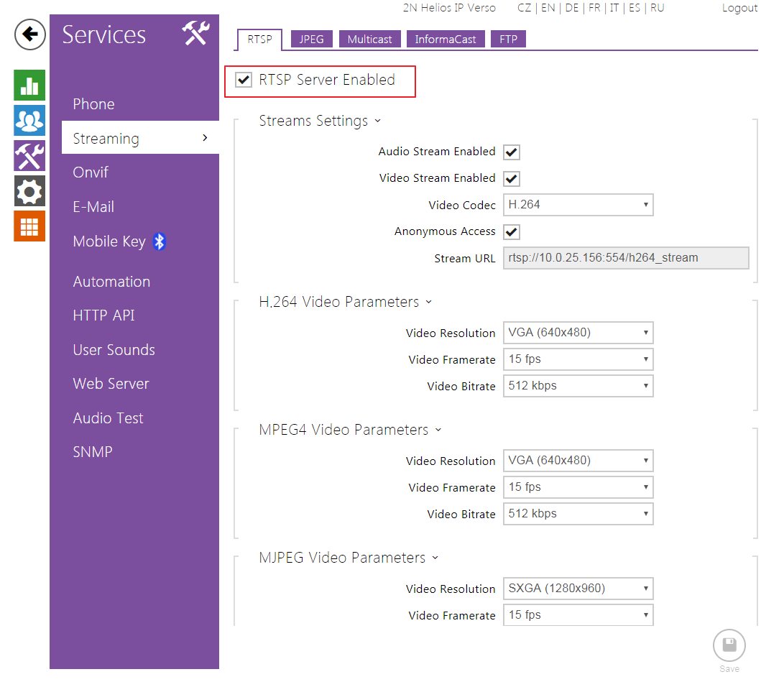The width and height of the screenshot is (784, 682).
Task: Open H.264 Video Bitrate dropdown
Action: (578, 386)
